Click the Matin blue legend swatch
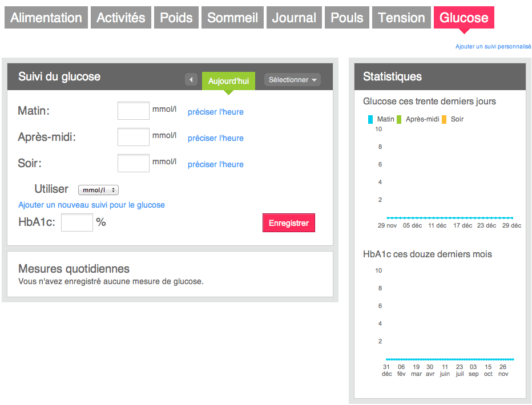Screen dimensions: 532x405 pyautogui.click(x=370, y=119)
